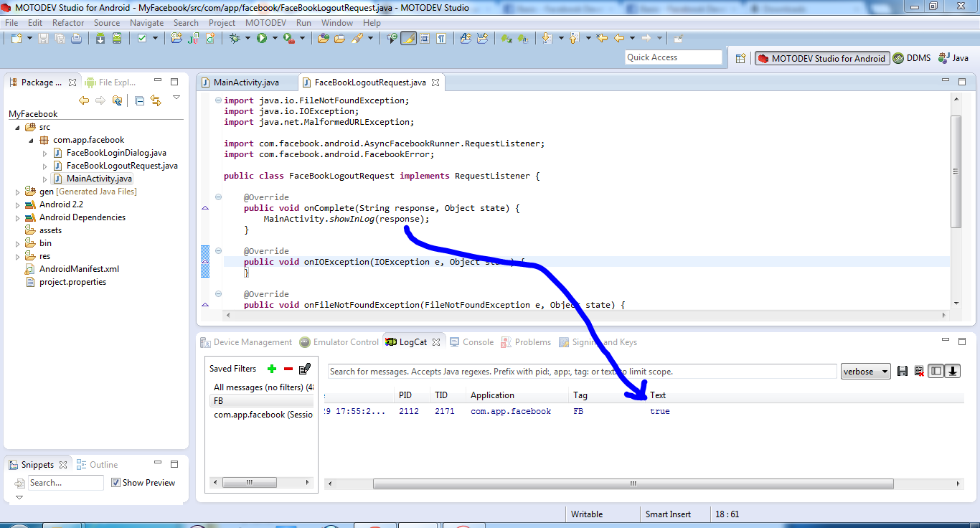Toggle scroll lock in LogCat
This screenshot has height=528, width=980.
[953, 371]
